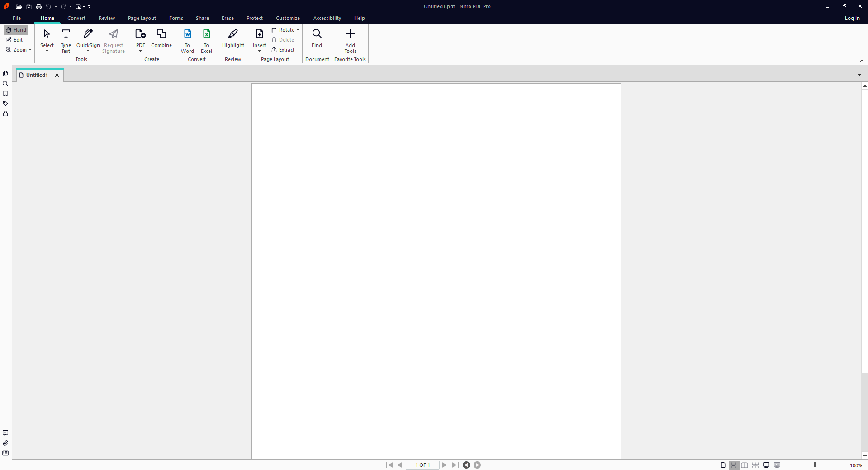The width and height of the screenshot is (868, 470).
Task: Toggle the Edit mode button
Action: coord(14,40)
